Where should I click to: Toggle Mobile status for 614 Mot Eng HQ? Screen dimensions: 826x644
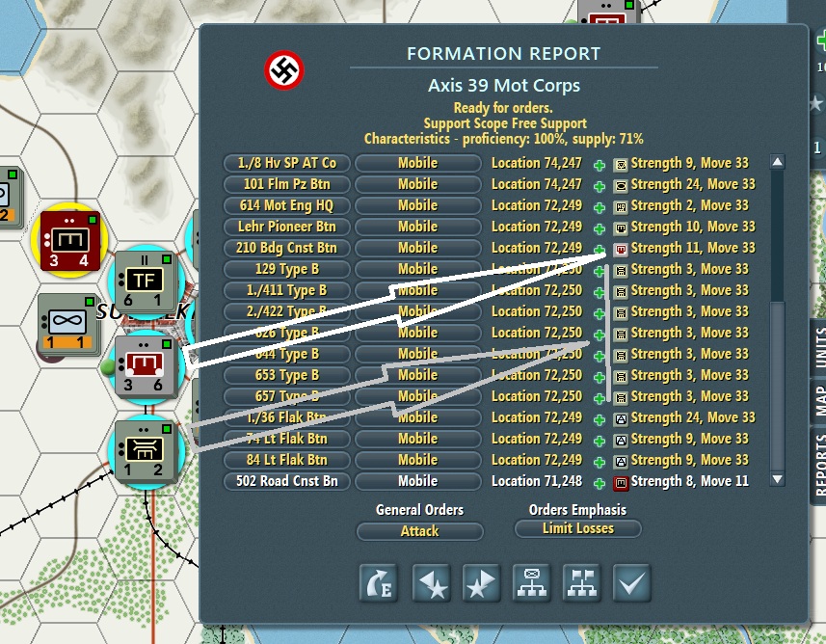click(417, 205)
